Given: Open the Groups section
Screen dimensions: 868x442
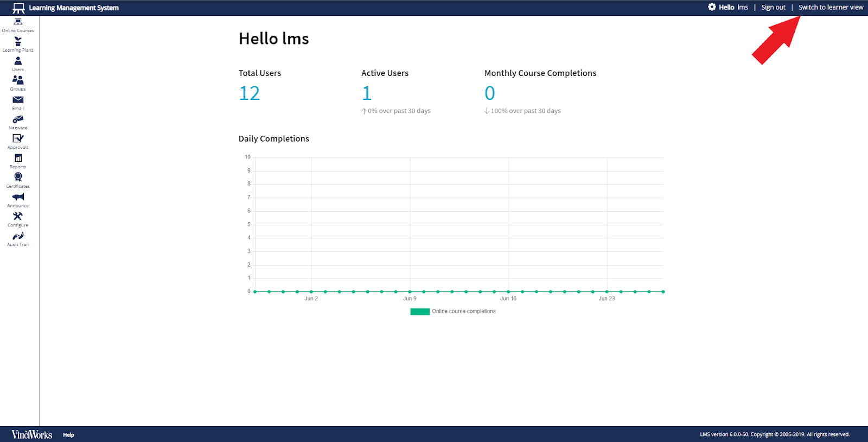Looking at the screenshot, I should 18,80.
